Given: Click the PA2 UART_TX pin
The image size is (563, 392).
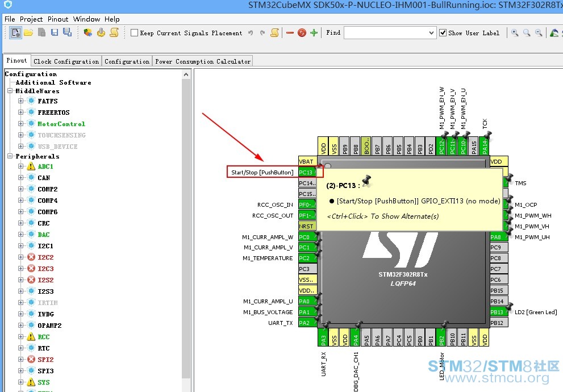Looking at the screenshot, I should click(307, 323).
